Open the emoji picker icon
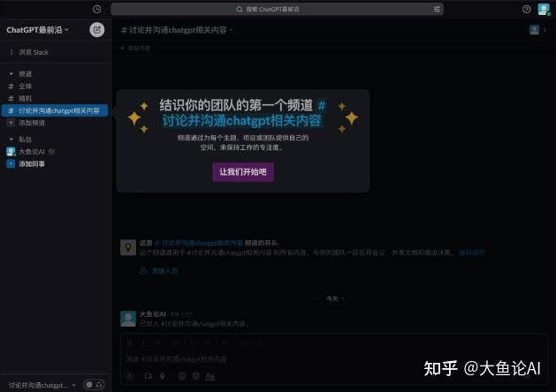 tap(181, 376)
